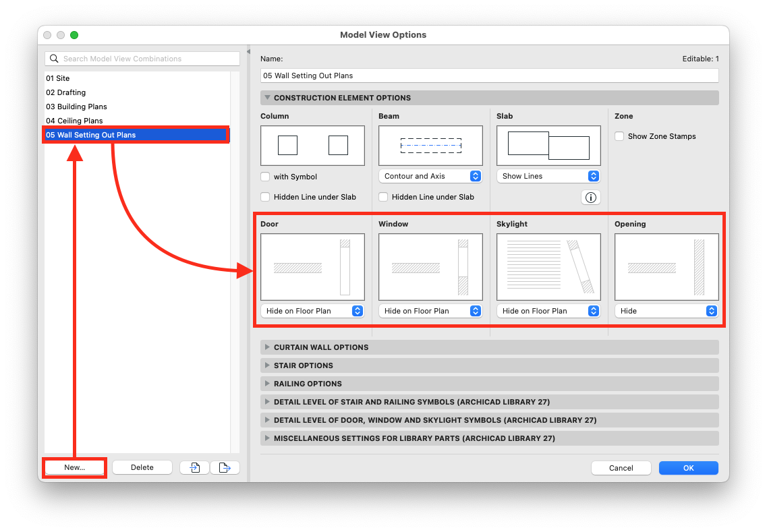Expand Miscellaneous Settings for Library Parts
The width and height of the screenshot is (767, 532).
coord(490,438)
